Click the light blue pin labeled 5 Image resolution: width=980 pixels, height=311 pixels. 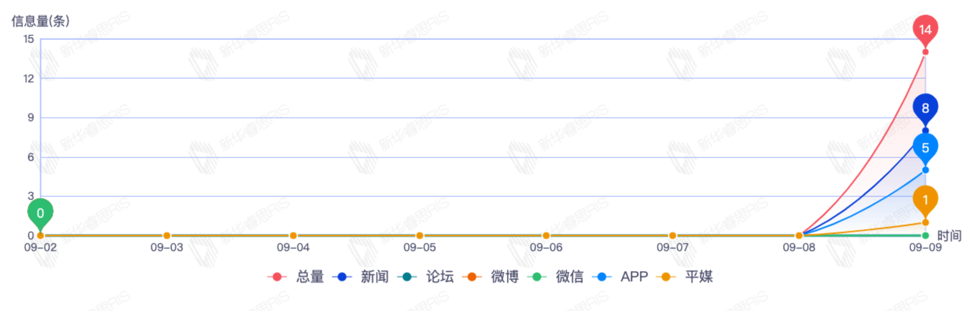tap(925, 147)
